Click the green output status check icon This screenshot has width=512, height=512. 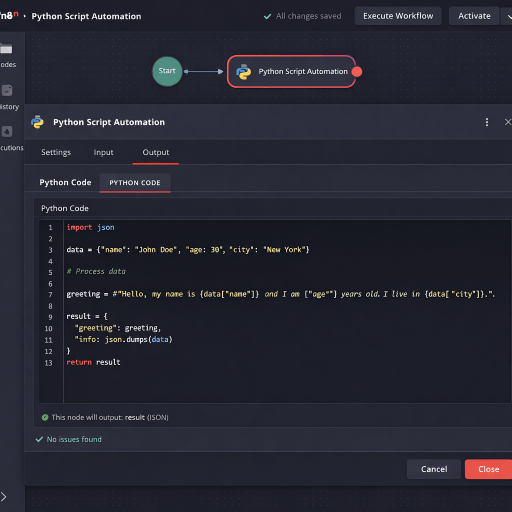(x=45, y=417)
